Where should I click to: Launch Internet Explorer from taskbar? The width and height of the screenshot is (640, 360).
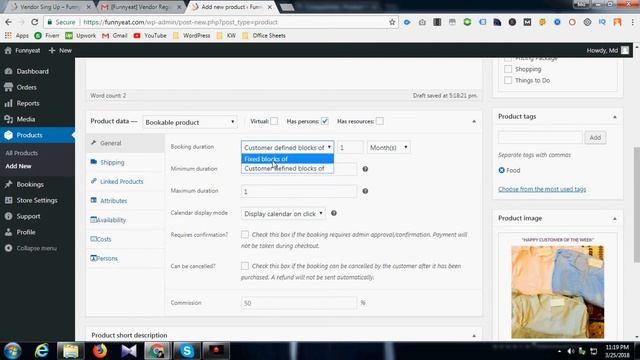coord(41,351)
